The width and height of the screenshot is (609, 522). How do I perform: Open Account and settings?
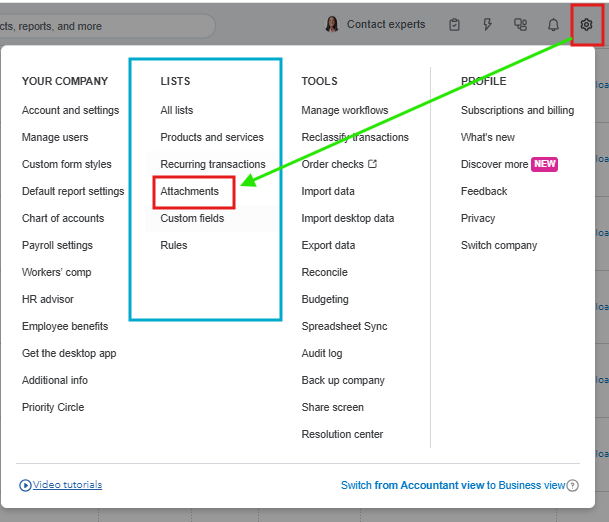[x=70, y=110]
